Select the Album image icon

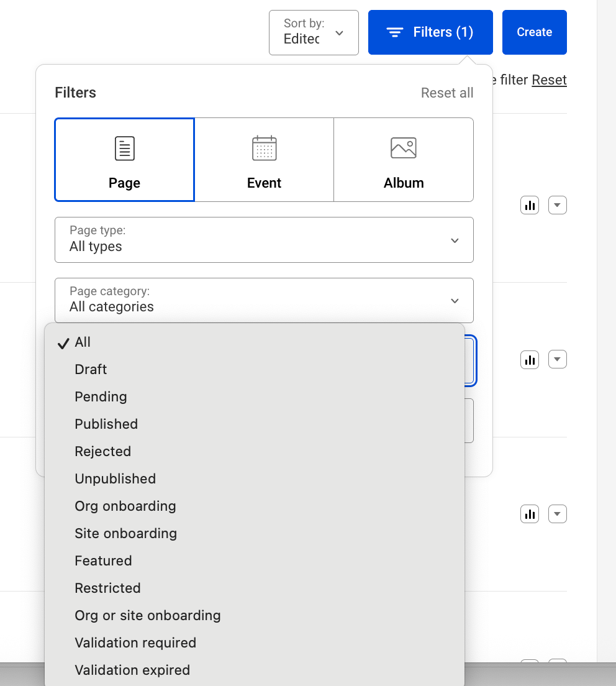[404, 148]
